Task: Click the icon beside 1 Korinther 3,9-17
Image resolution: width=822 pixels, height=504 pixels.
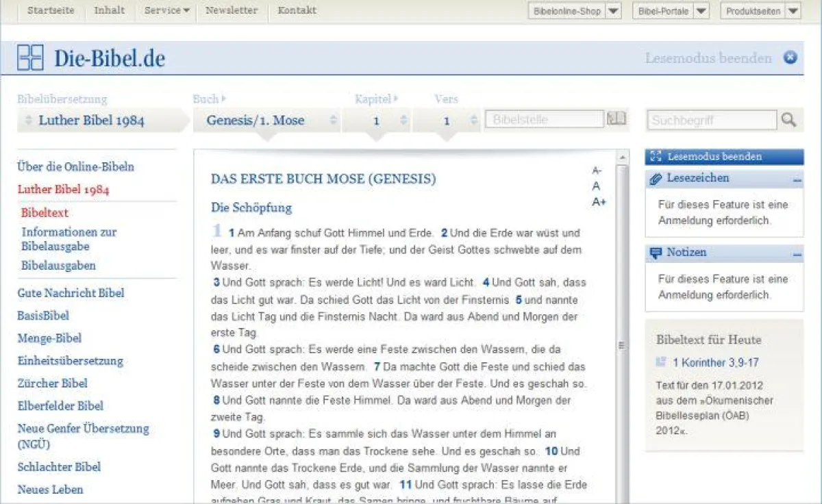Action: 661,362
